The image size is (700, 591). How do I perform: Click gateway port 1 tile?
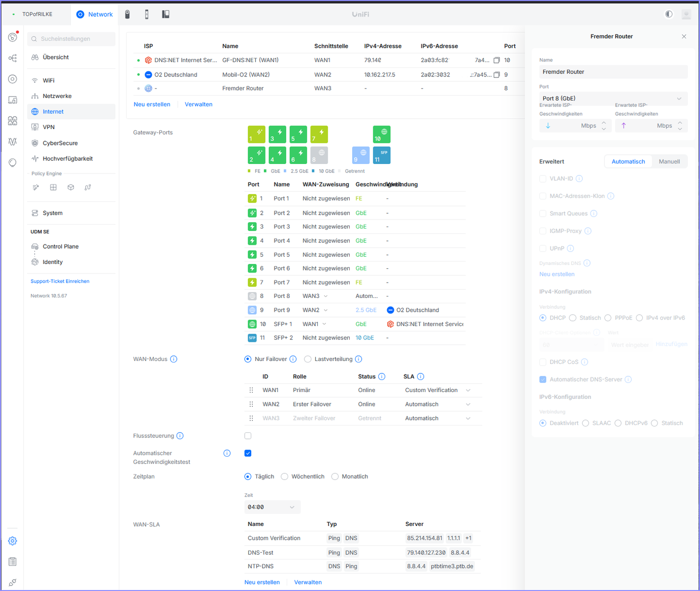tap(256, 134)
